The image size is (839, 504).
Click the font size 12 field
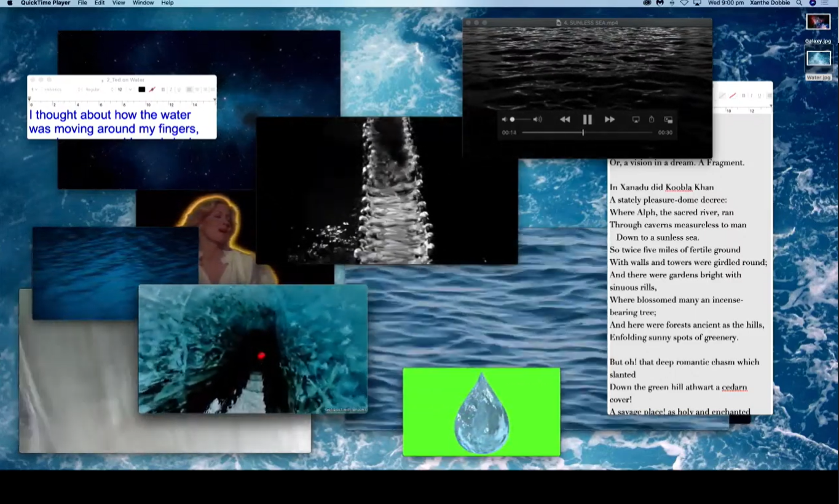pyautogui.click(x=120, y=90)
